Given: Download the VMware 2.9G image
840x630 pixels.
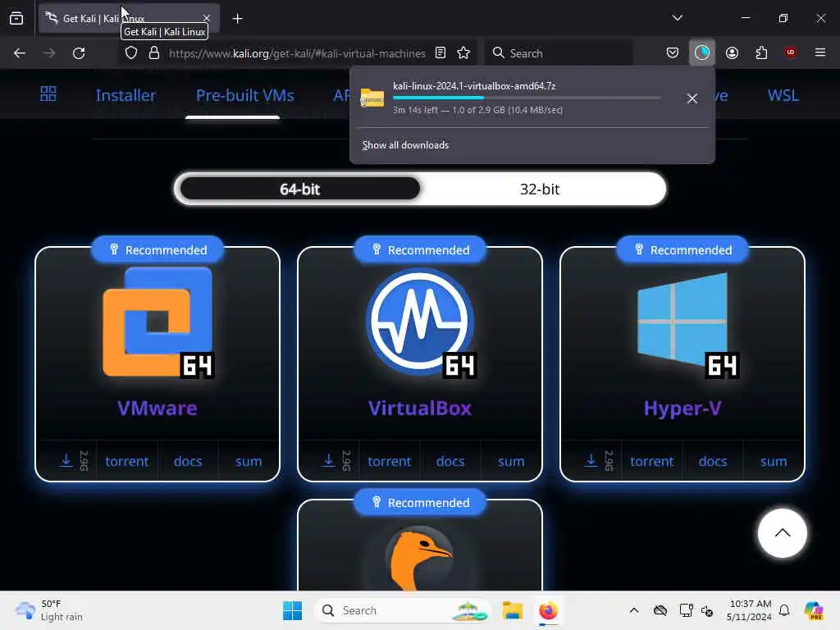Looking at the screenshot, I should 66,461.
